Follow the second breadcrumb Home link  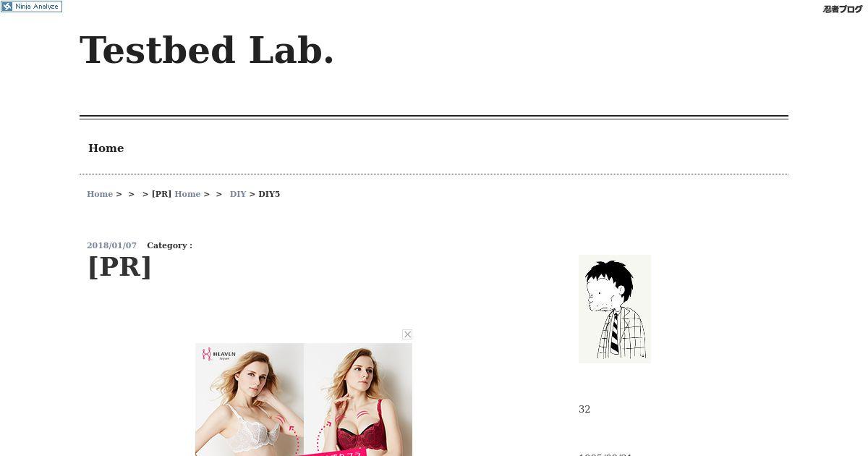[187, 194]
